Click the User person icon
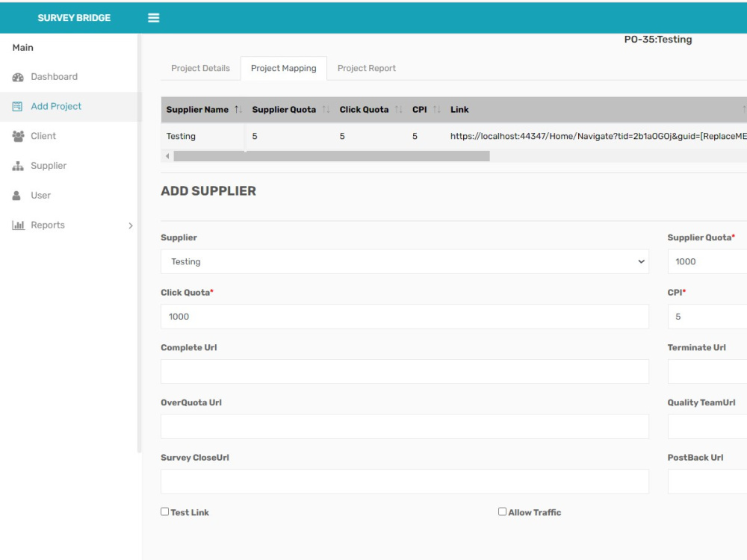 click(x=16, y=195)
